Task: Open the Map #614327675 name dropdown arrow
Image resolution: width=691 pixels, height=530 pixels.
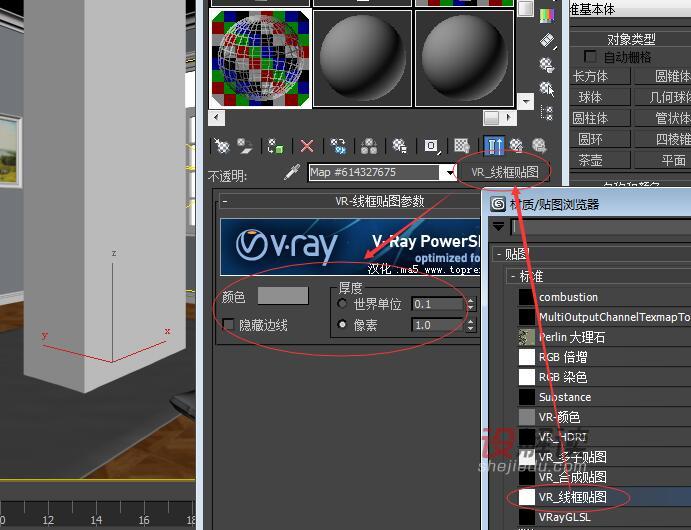Action: click(449, 172)
